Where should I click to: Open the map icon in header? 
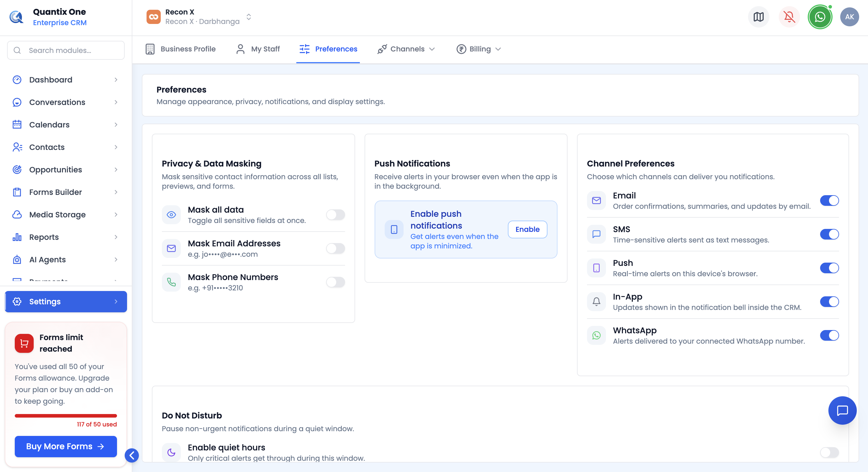coord(758,17)
